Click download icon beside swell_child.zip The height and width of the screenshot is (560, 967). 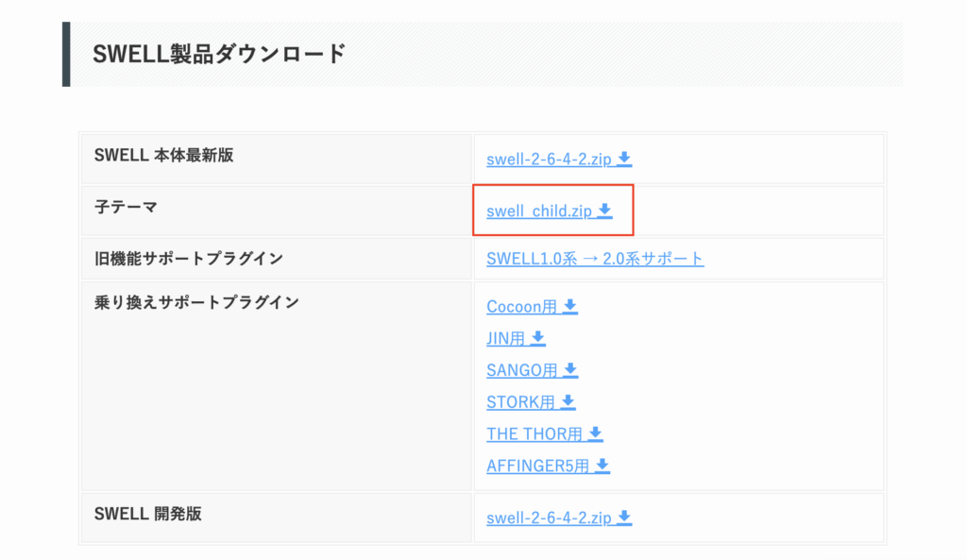click(605, 211)
